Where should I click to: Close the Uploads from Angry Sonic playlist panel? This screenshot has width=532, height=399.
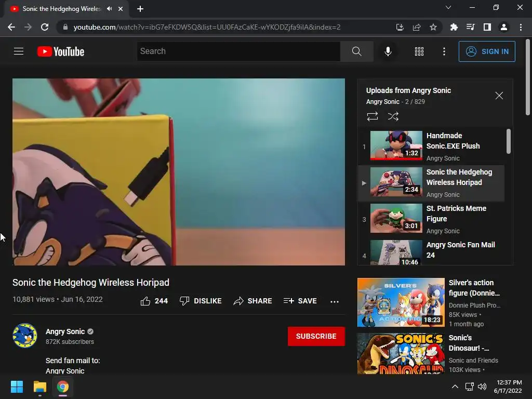[x=499, y=96]
